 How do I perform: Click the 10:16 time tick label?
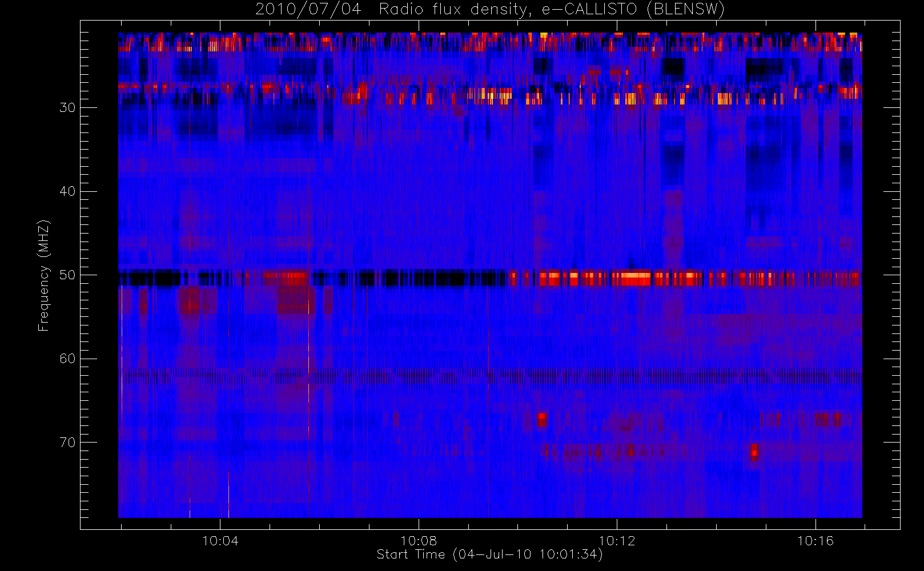(815, 540)
